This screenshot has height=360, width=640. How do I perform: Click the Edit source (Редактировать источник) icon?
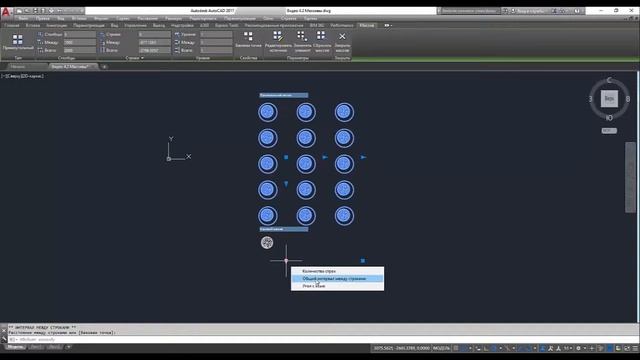[278, 36]
